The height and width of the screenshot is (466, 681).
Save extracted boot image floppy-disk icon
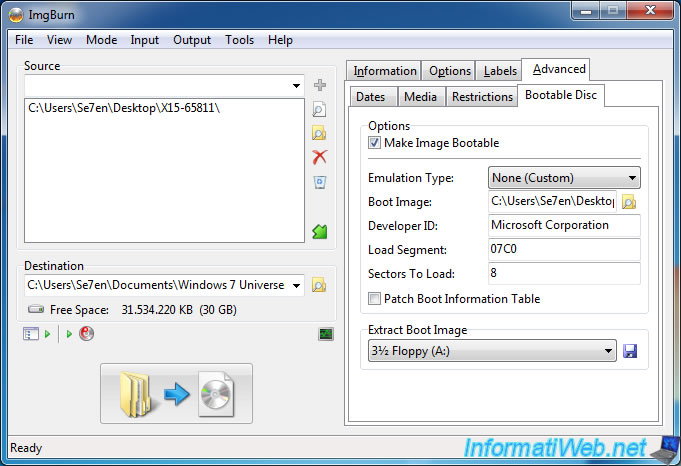[x=630, y=351]
